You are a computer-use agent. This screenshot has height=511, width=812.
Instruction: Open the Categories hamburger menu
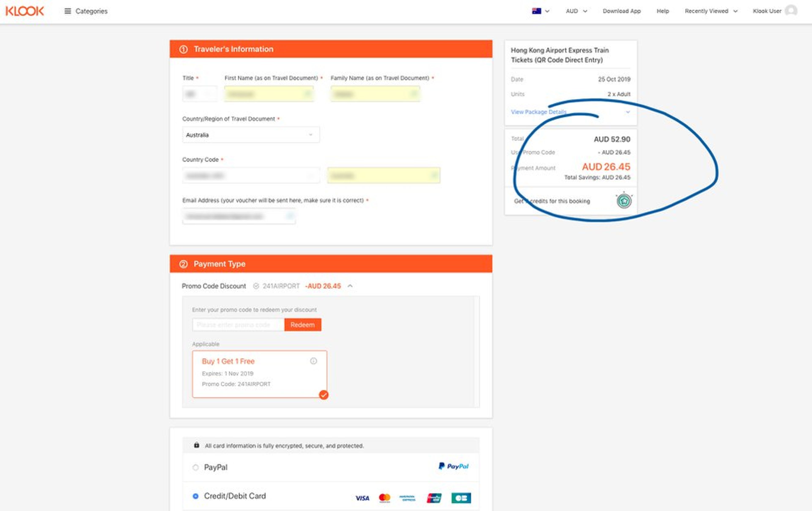[67, 11]
